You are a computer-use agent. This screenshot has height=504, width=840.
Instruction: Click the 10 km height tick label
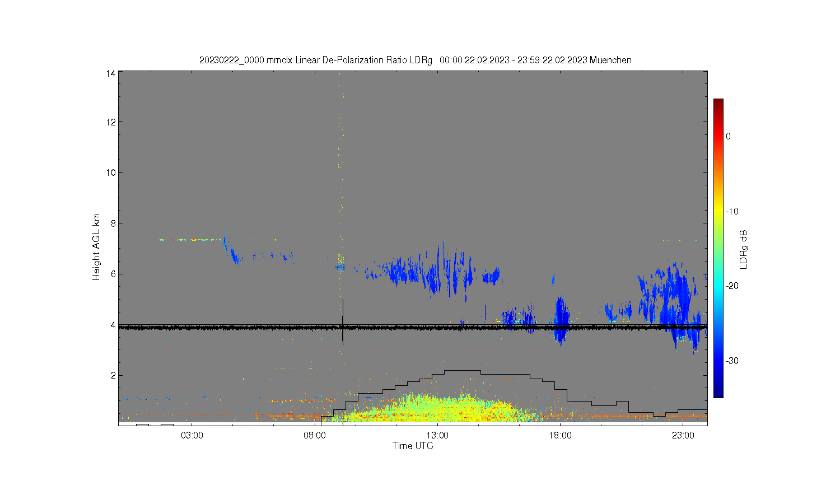coord(111,172)
